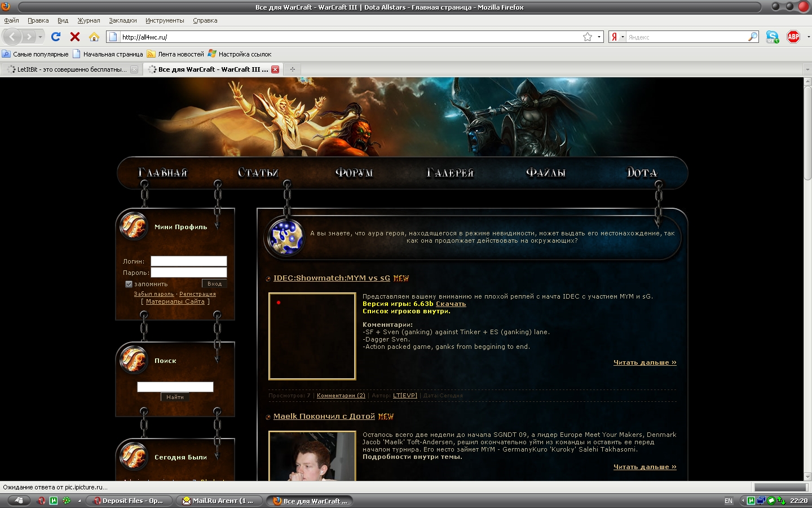Open a new tab with the plus button

[292, 69]
